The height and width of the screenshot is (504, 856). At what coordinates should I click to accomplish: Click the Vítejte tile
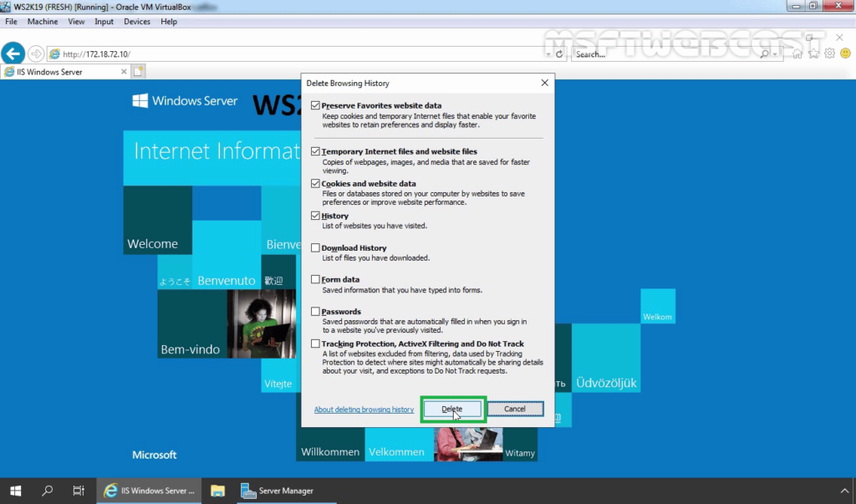point(278,375)
